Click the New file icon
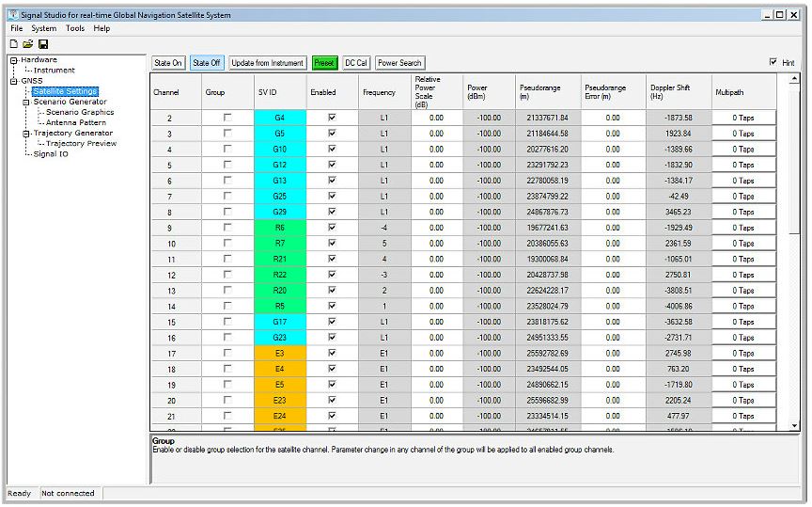This screenshot has width=812, height=507. click(14, 44)
